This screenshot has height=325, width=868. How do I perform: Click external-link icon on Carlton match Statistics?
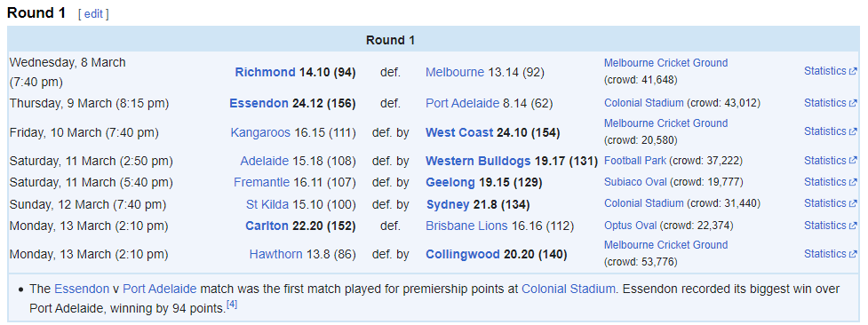coord(853,226)
